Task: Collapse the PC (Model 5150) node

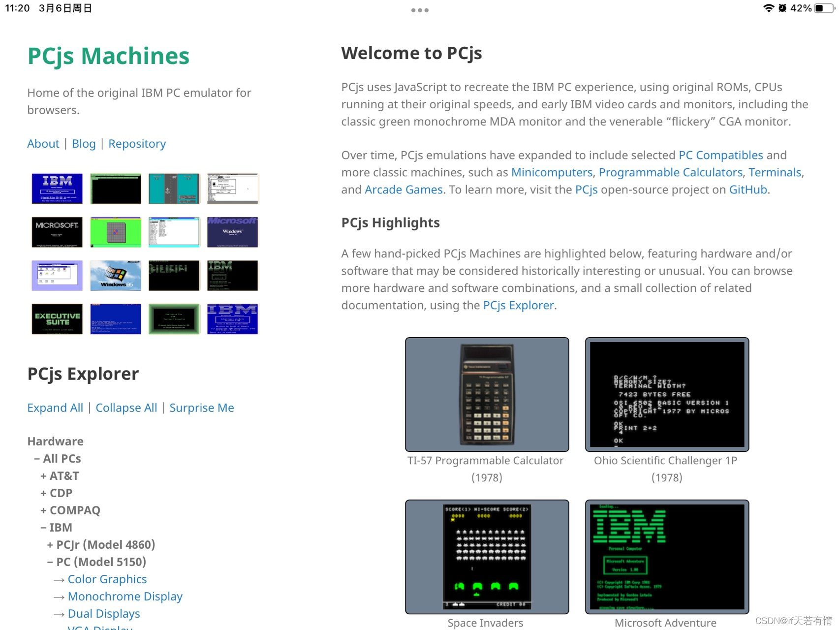Action: (x=96, y=562)
